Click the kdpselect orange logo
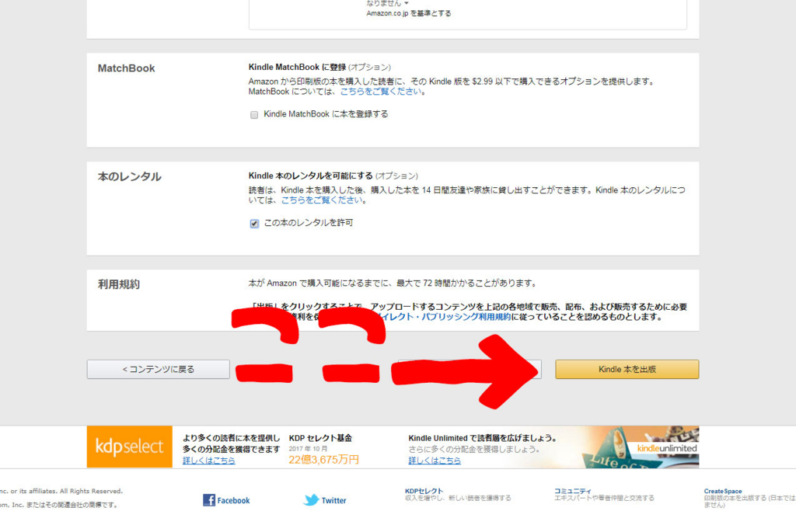 (x=130, y=447)
